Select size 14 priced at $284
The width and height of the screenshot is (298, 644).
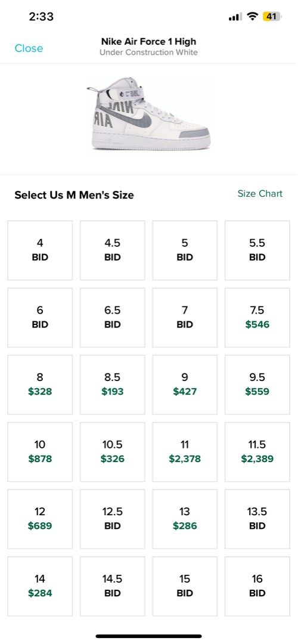(x=40, y=586)
